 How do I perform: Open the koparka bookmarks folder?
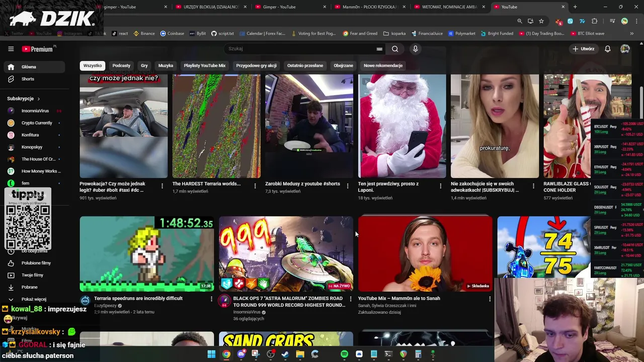pos(394,33)
